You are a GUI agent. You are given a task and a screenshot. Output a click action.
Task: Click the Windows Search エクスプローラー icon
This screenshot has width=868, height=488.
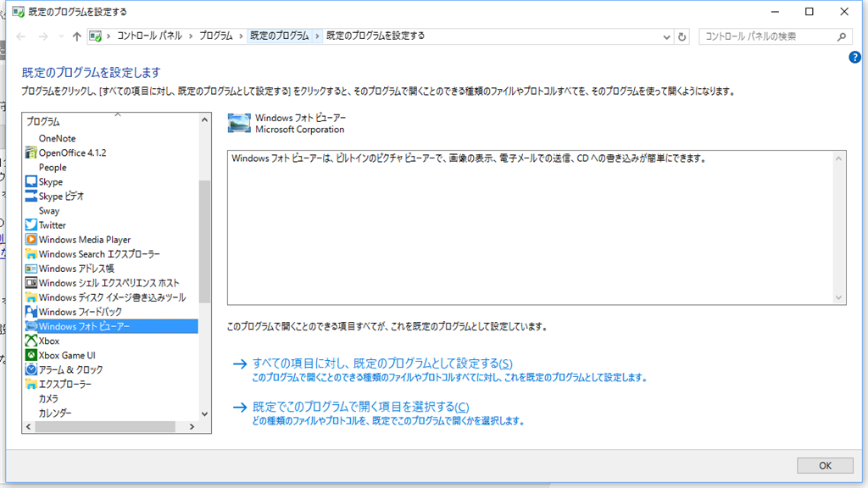[x=31, y=254]
